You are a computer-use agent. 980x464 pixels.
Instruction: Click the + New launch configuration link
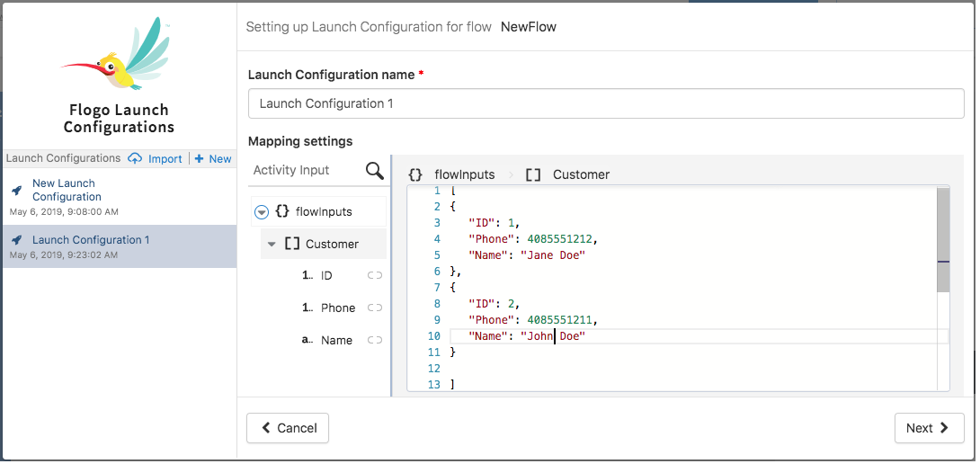213,159
